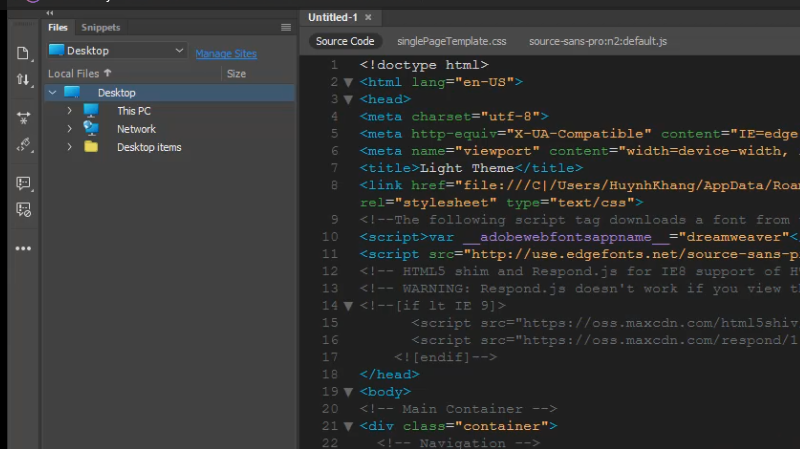Click the This PC computer icon
Viewport: 800px width, 449px height.
tap(91, 110)
